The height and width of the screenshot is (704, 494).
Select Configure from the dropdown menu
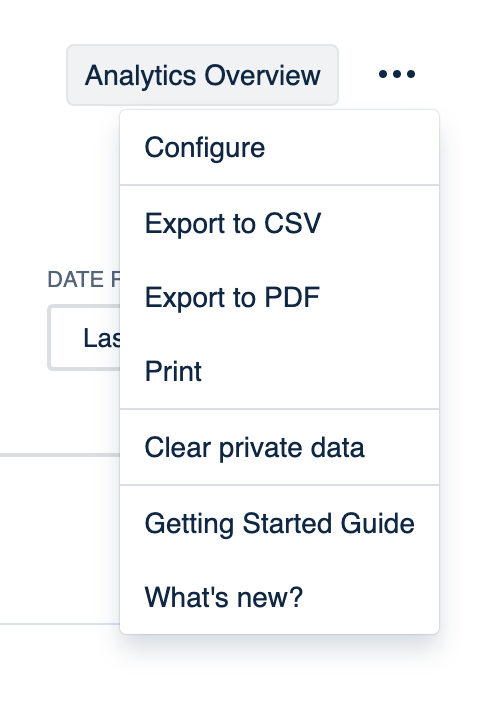point(279,147)
